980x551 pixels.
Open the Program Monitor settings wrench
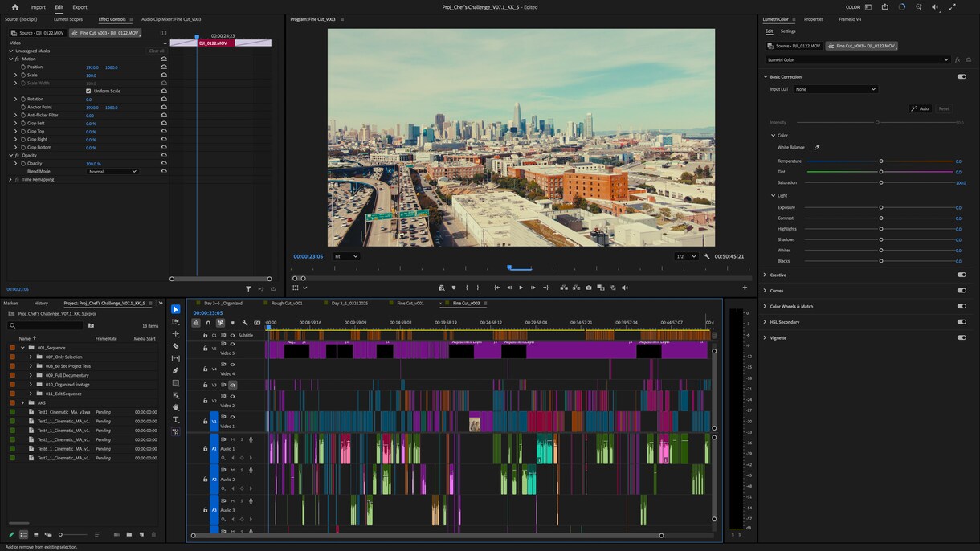(707, 256)
